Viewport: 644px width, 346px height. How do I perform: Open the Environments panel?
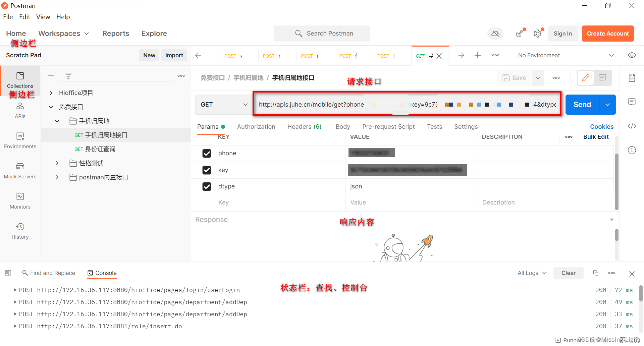(x=20, y=140)
